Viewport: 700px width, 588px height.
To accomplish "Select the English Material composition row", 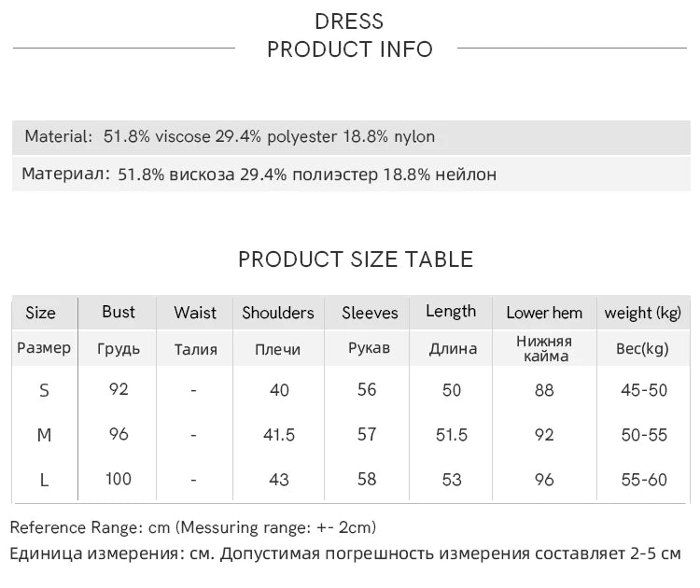I will (x=230, y=137).
